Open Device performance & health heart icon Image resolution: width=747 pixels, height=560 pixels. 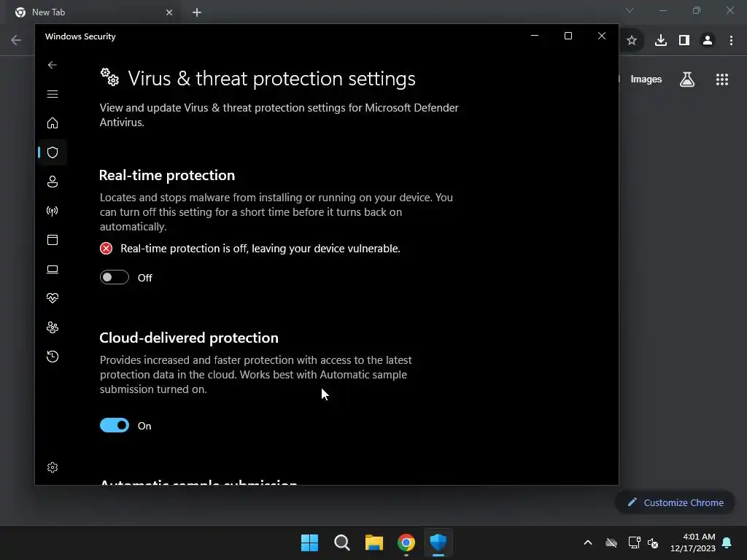[x=53, y=298]
